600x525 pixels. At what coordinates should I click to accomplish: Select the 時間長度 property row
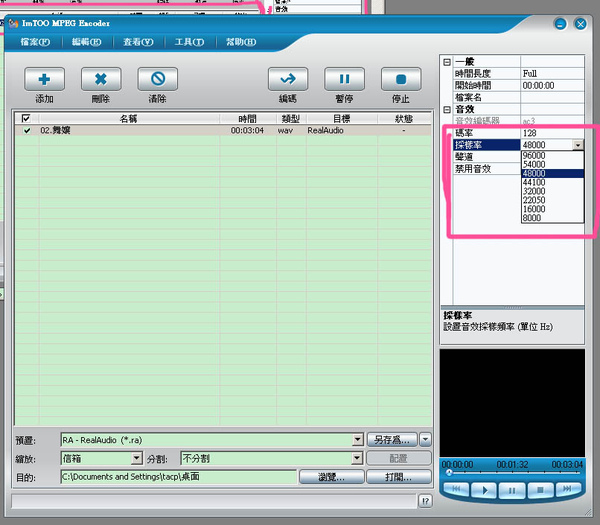click(518, 73)
